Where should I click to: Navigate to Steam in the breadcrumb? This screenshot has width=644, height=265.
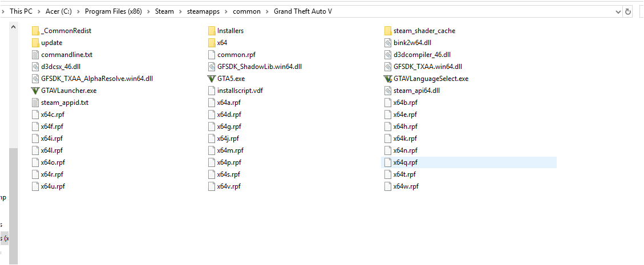[x=164, y=12]
